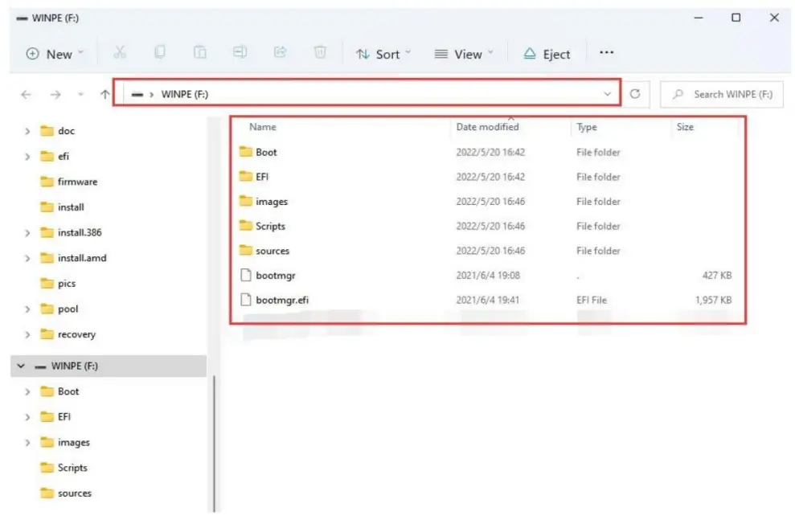Refresh the WINPE folder view
This screenshot has height=532, width=795.
pyautogui.click(x=635, y=94)
